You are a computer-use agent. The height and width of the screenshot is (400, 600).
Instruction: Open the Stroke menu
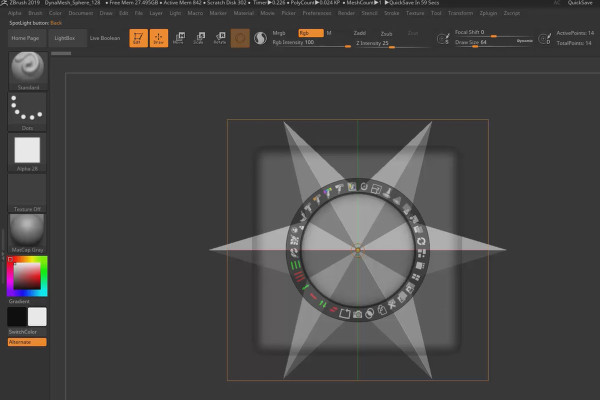pos(391,13)
